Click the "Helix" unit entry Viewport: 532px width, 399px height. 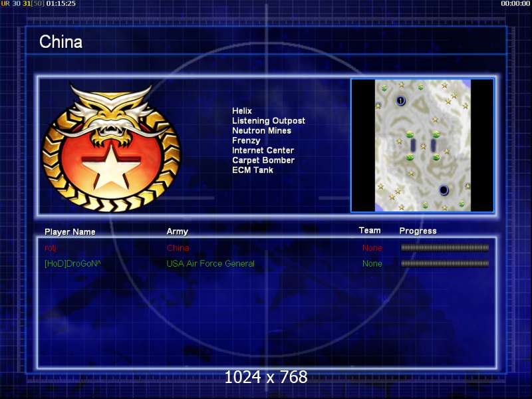(x=242, y=111)
